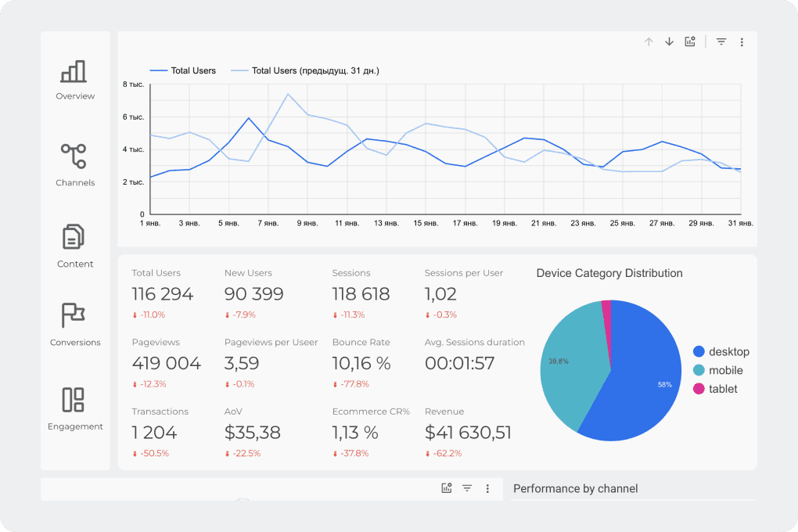Open the chart explore icon in top toolbar
This screenshot has width=798, height=532.
pos(690,41)
